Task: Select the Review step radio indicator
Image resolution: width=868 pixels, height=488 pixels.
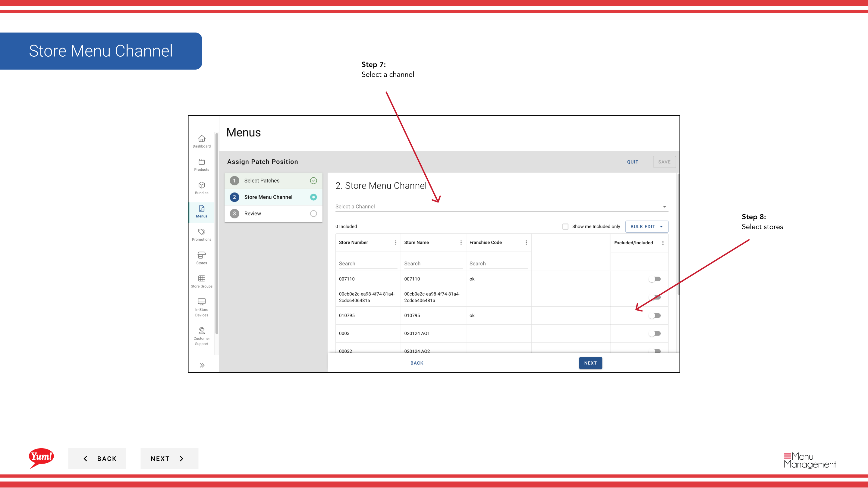Action: [x=313, y=214]
